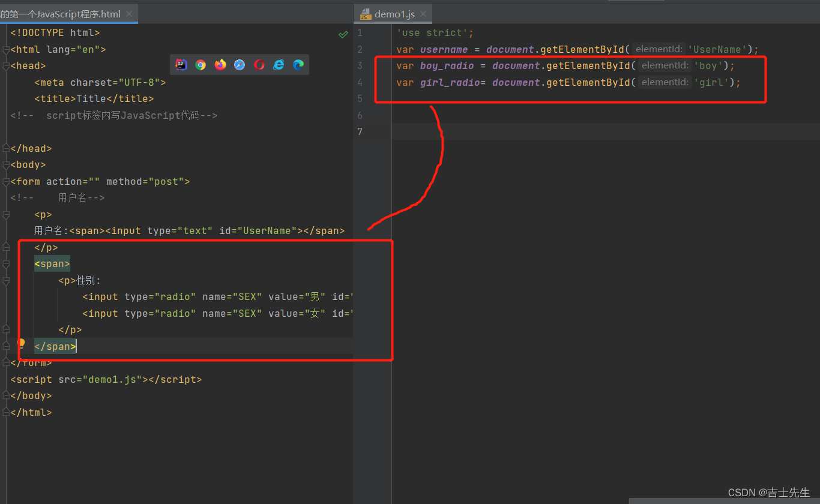Viewport: 820px width, 504px height.
Task: Click the boy_radio variable name
Action: click(x=447, y=66)
